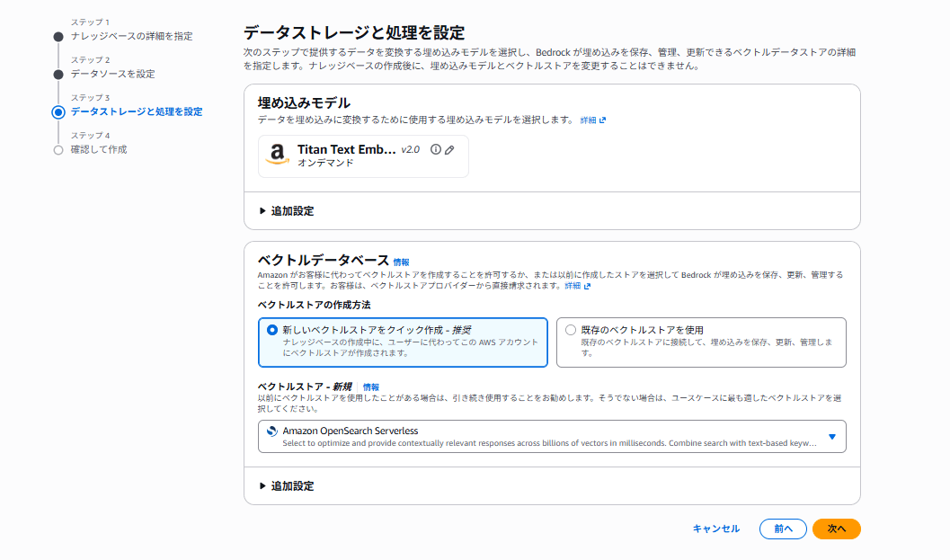950x560 pixels.
Task: Expand 追加設定 under 埋め込みモデル
Action: [x=287, y=211]
